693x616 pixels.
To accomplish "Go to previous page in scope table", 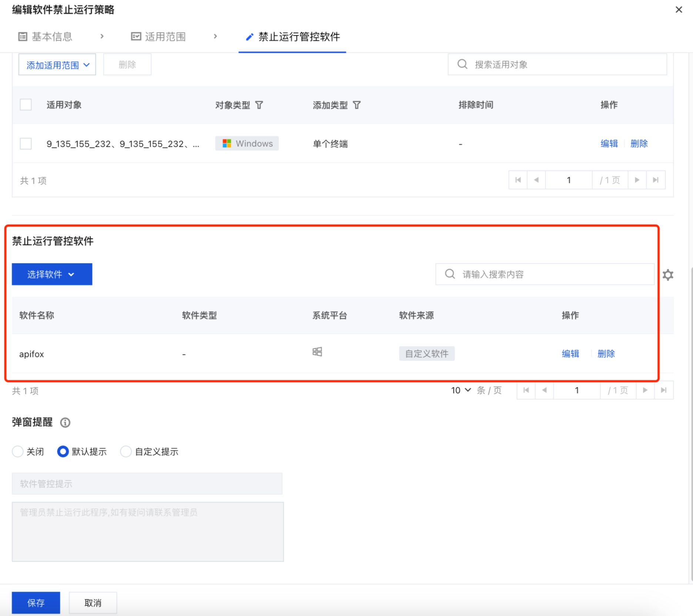I will [536, 180].
